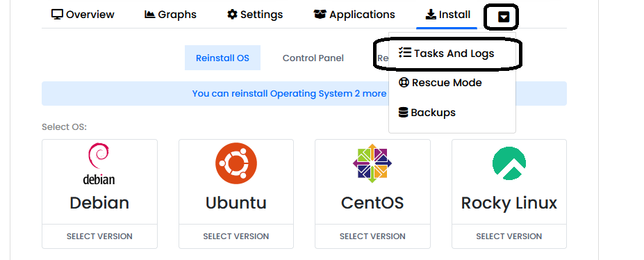Click the Install download icon
The height and width of the screenshot is (260, 644).
tap(431, 15)
